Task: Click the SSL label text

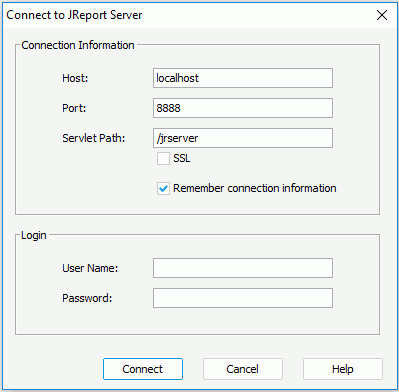Action: pyautogui.click(x=182, y=158)
